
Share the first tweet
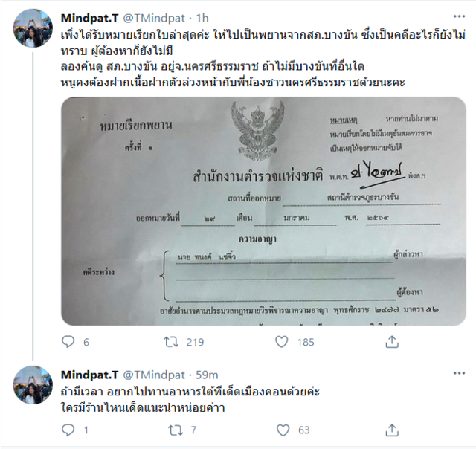(x=392, y=342)
